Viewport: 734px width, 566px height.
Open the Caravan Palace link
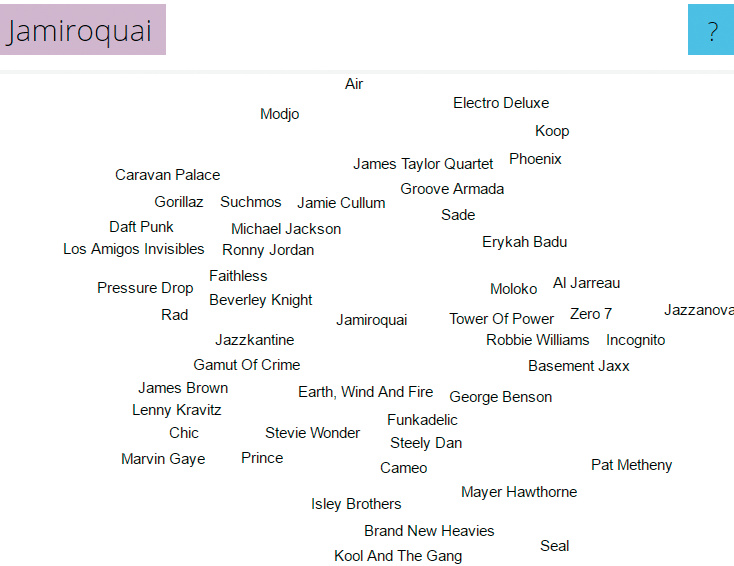(167, 175)
